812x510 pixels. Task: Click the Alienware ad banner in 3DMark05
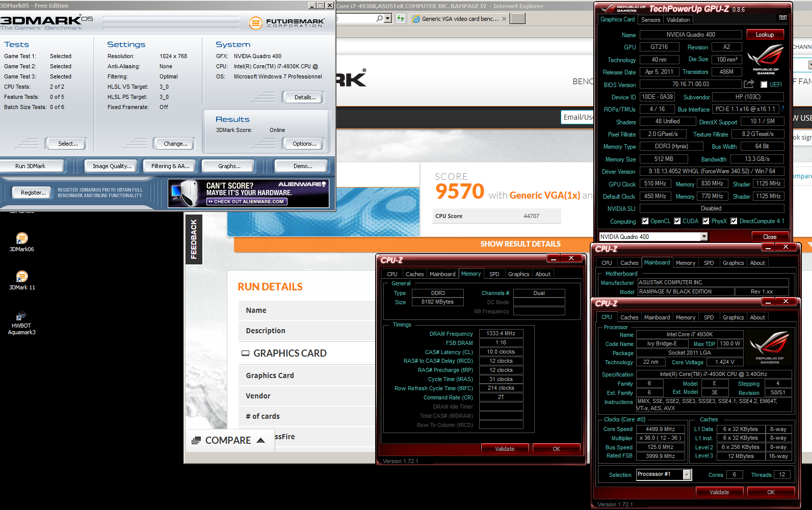248,193
